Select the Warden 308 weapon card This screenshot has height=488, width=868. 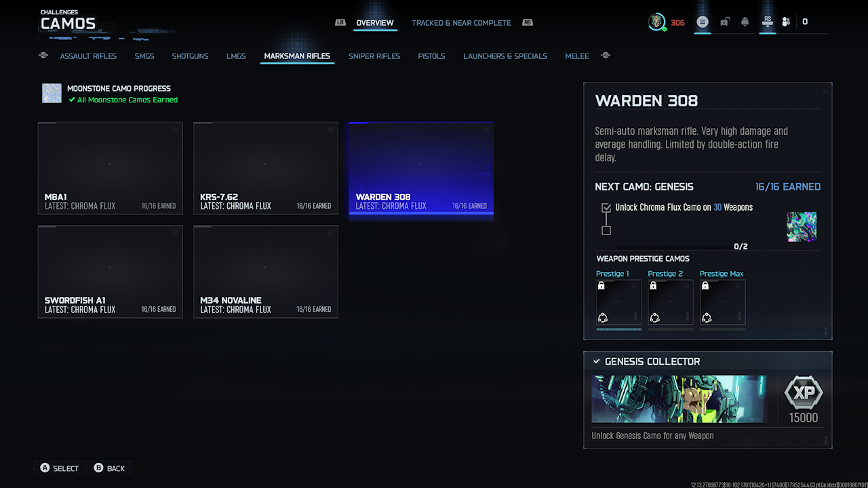[x=421, y=169]
